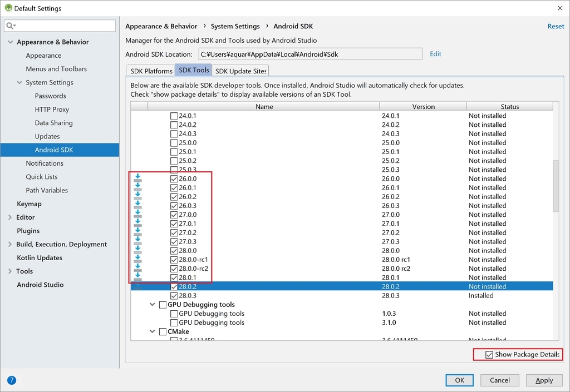The height and width of the screenshot is (392, 570).
Task: Click the download icon beside 28.0.0
Action: point(138,250)
